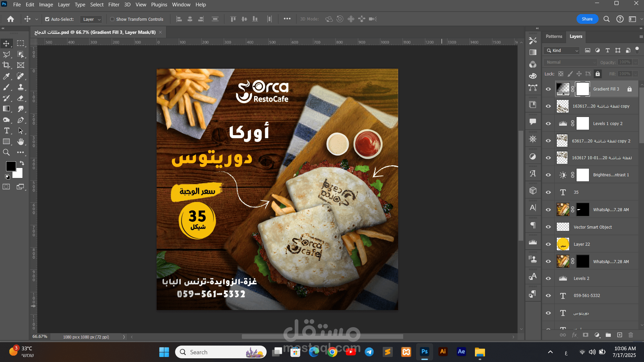644x362 pixels.
Task: Click Delete layer trash icon
Action: (x=631, y=335)
